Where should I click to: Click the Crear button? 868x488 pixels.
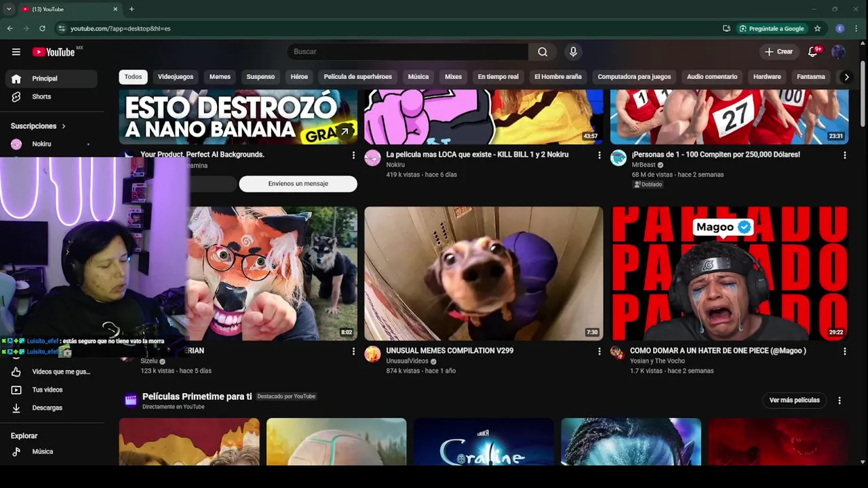click(x=778, y=52)
